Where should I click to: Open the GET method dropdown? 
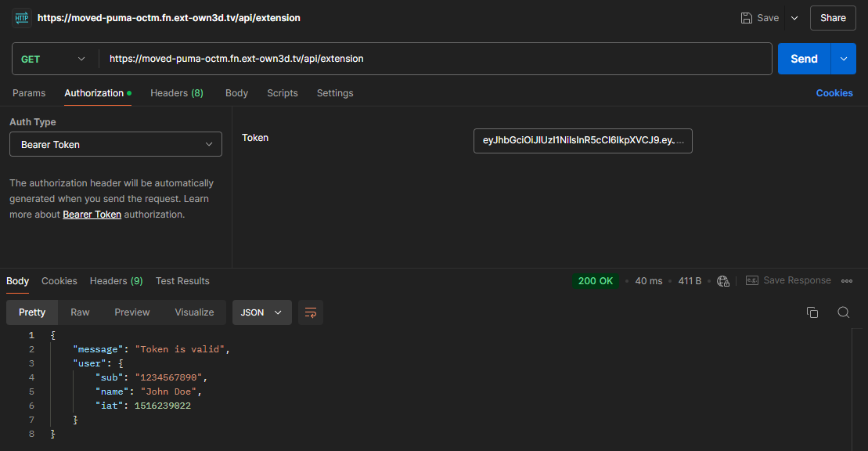pyautogui.click(x=53, y=59)
